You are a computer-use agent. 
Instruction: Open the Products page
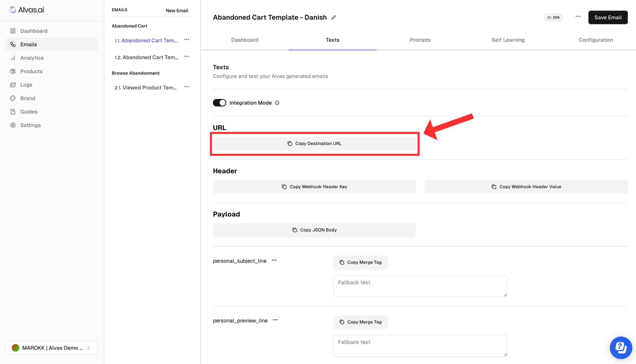pyautogui.click(x=51, y=71)
